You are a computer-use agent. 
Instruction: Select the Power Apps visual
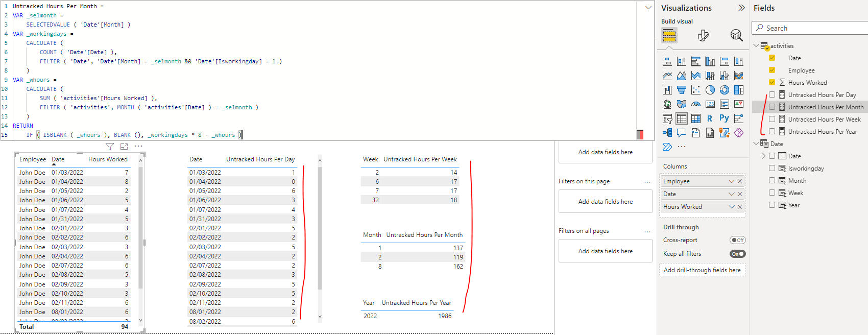(738, 133)
